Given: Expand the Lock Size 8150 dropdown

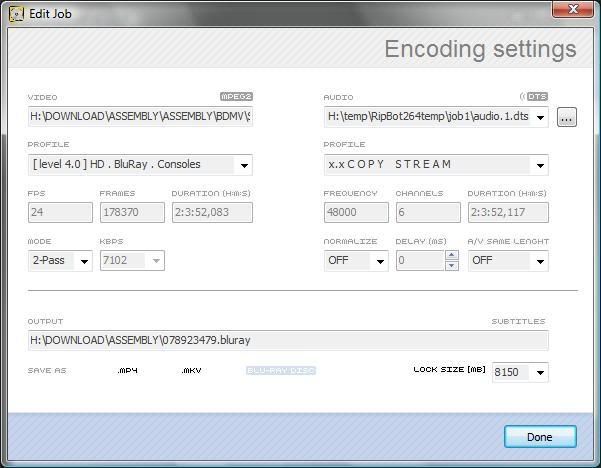Looking at the screenshot, I should tap(540, 373).
